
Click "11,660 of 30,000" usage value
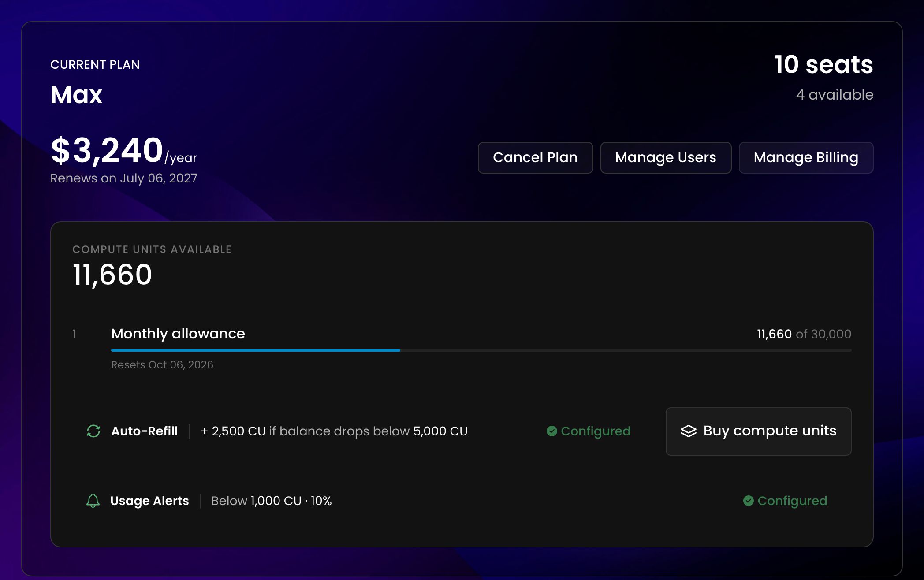coord(804,334)
